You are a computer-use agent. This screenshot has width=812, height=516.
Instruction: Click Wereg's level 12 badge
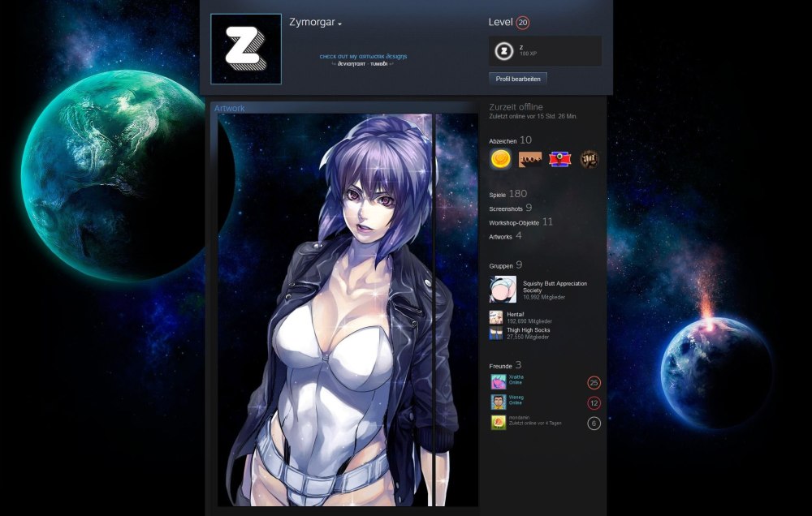(x=594, y=403)
